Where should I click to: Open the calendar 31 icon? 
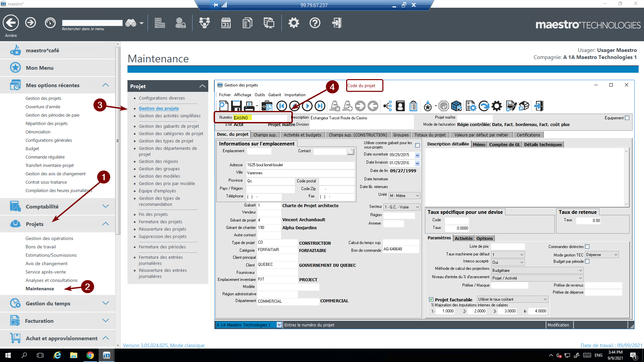226,23
